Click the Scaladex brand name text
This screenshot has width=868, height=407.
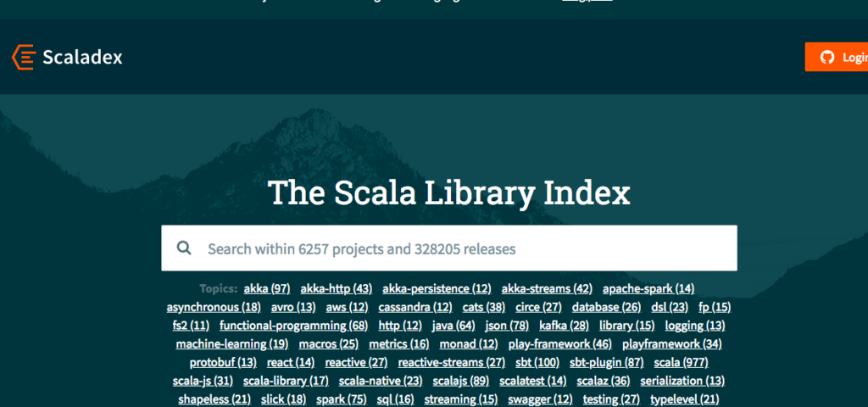click(82, 57)
